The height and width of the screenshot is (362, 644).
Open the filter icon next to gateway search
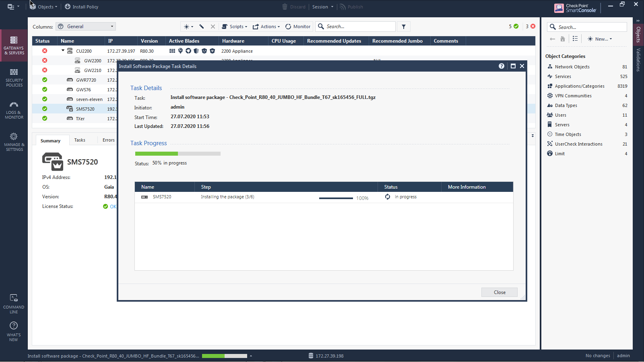coord(404,26)
